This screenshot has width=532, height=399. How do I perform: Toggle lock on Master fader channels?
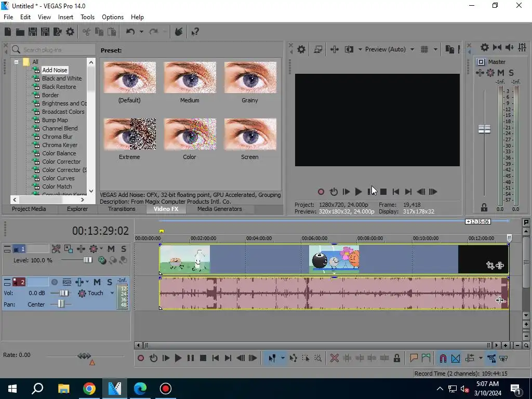[x=484, y=207]
